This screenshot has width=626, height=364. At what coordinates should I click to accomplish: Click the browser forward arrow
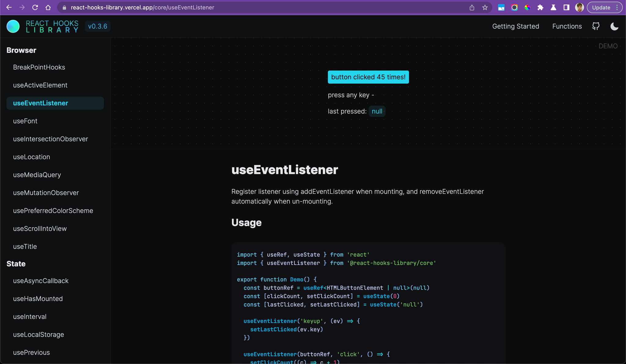pos(22,7)
